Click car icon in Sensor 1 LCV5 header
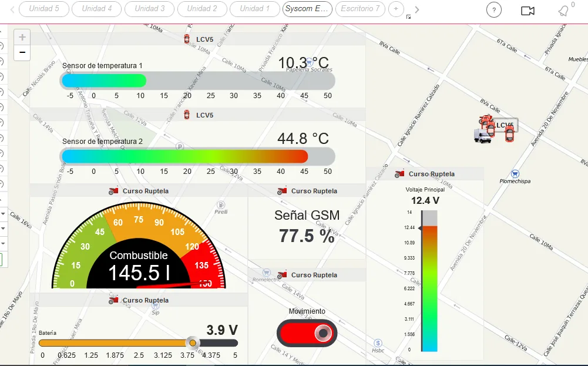Screen dimensions: 588x366 [187, 39]
